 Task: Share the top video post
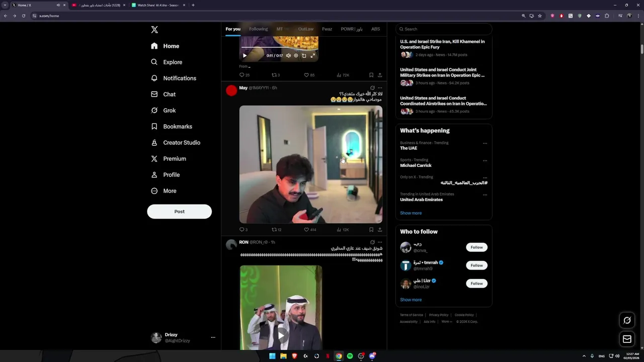point(380,75)
